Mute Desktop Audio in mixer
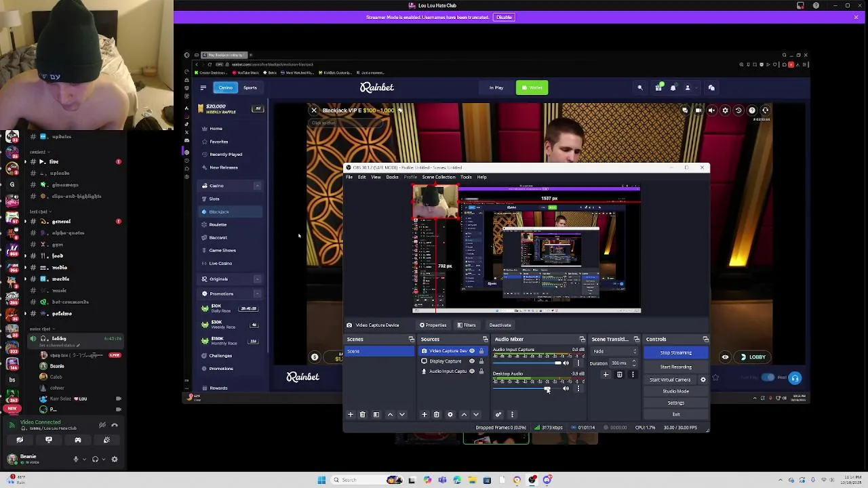868x488 pixels. click(x=566, y=388)
